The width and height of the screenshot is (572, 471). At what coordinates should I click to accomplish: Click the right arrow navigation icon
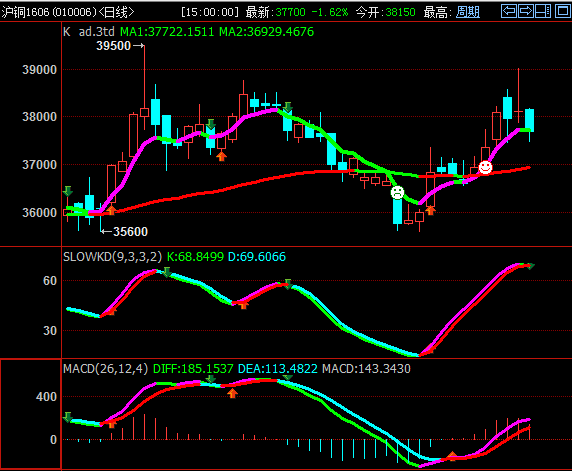(x=525, y=11)
